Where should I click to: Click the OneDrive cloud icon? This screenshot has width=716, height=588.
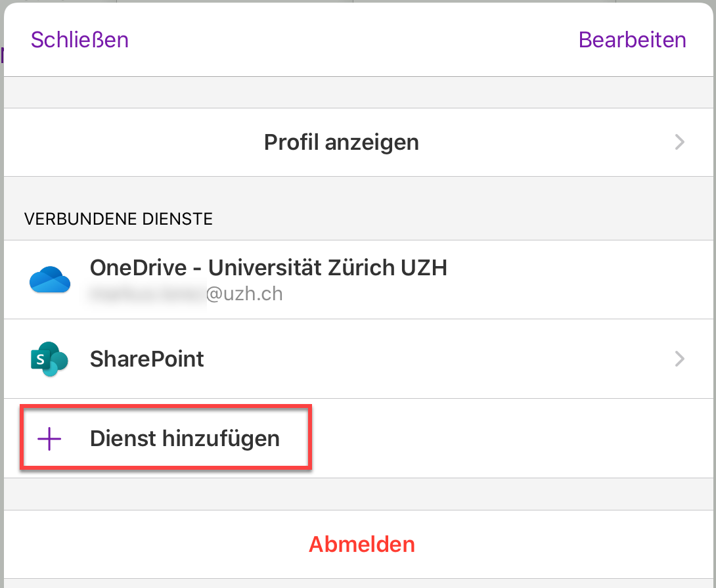50,280
